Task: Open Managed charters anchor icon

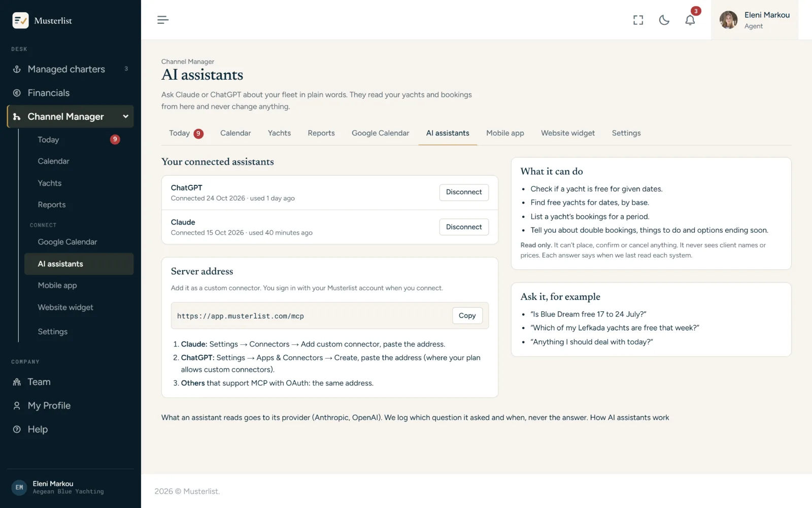Action: click(x=17, y=69)
